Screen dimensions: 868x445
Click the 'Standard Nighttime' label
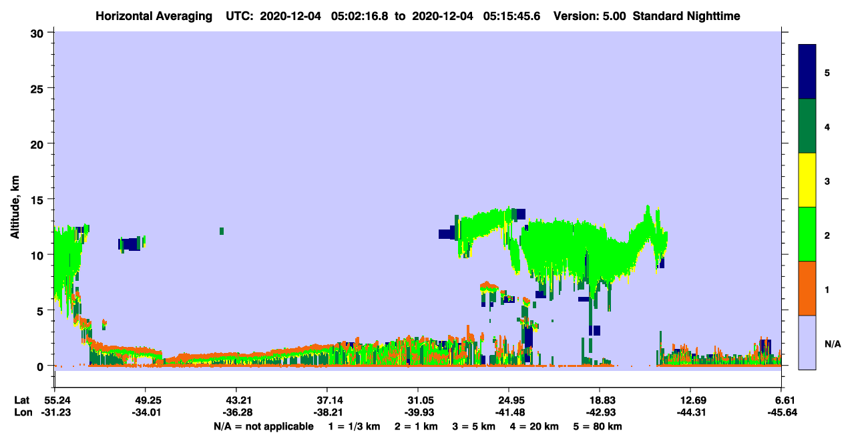coord(686,15)
